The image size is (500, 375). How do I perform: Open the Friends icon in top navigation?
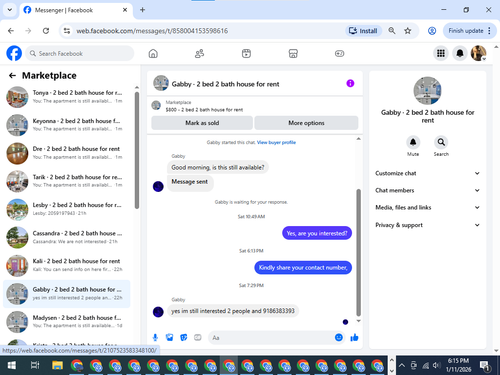(x=199, y=53)
